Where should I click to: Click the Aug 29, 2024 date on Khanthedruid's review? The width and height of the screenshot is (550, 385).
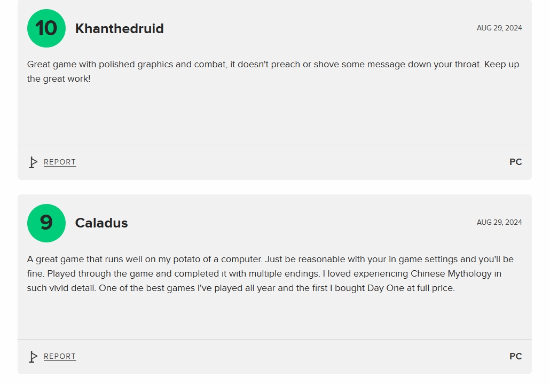499,28
